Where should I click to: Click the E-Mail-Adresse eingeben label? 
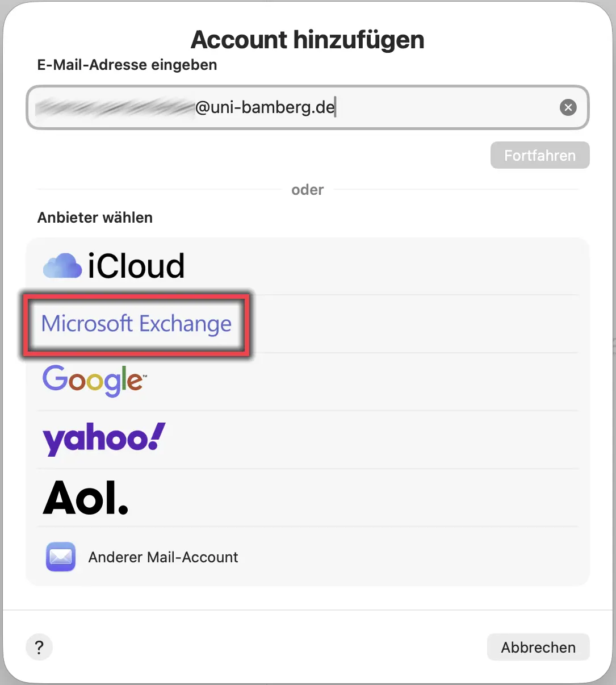127,65
